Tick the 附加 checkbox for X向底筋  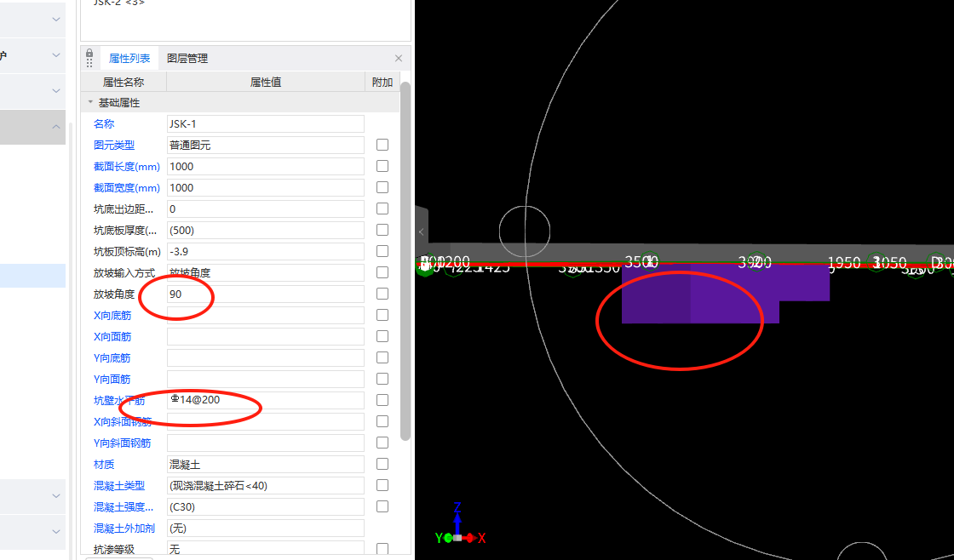point(382,315)
